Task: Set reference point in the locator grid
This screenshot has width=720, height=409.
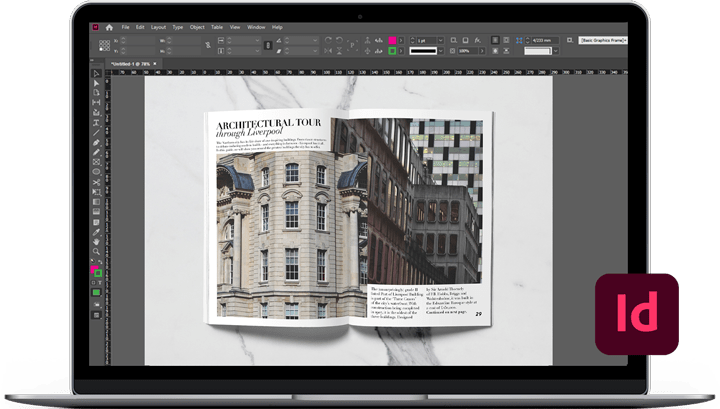Action: point(104,45)
